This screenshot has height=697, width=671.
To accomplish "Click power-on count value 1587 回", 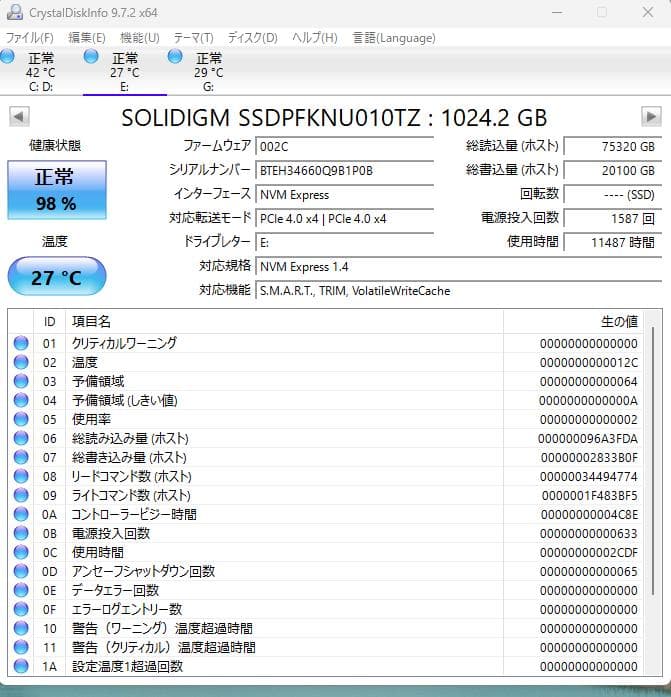I will pos(613,218).
